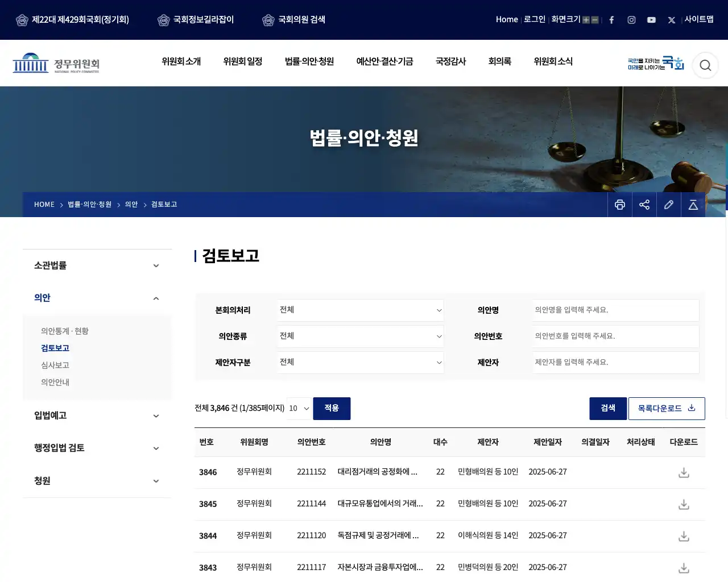Open the 제안자구분 dropdown
Image resolution: width=728 pixels, height=582 pixels.
point(361,363)
